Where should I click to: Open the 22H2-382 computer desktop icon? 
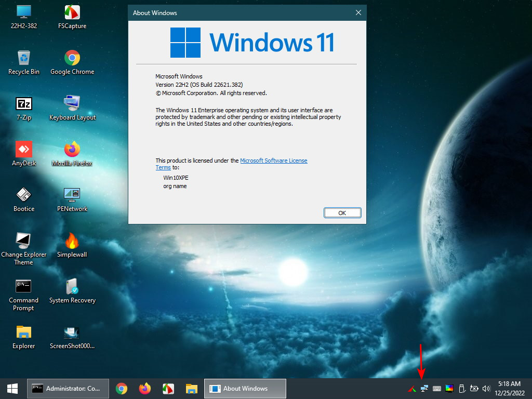coord(24,17)
